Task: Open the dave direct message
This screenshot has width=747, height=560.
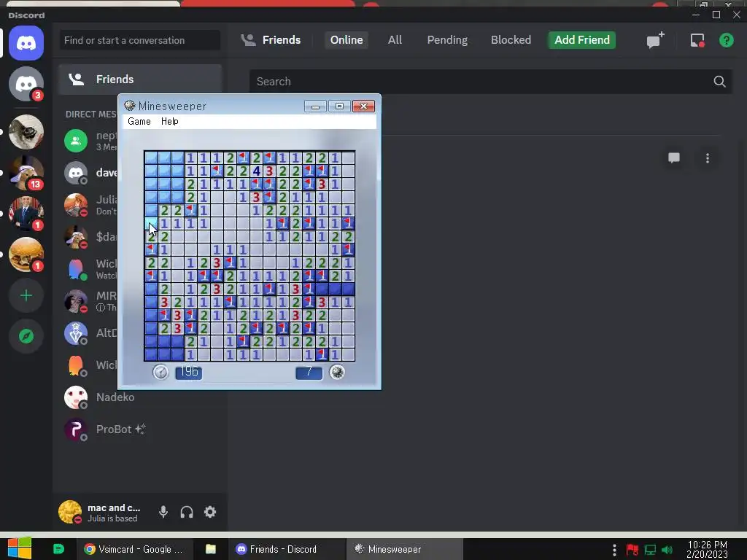Action: 89,172
